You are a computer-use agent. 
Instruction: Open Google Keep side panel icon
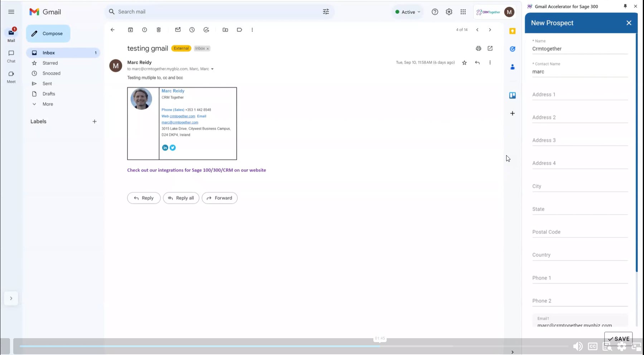click(x=513, y=31)
